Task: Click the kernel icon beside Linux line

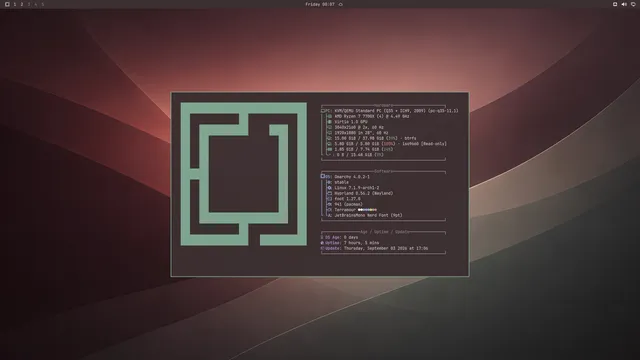Action: [x=329, y=188]
